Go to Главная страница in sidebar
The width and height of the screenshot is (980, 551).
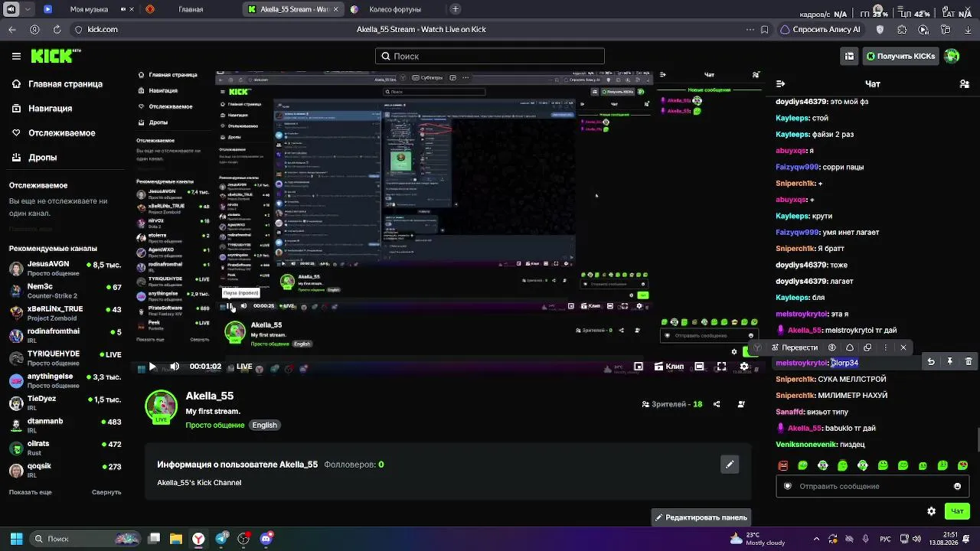(57, 84)
